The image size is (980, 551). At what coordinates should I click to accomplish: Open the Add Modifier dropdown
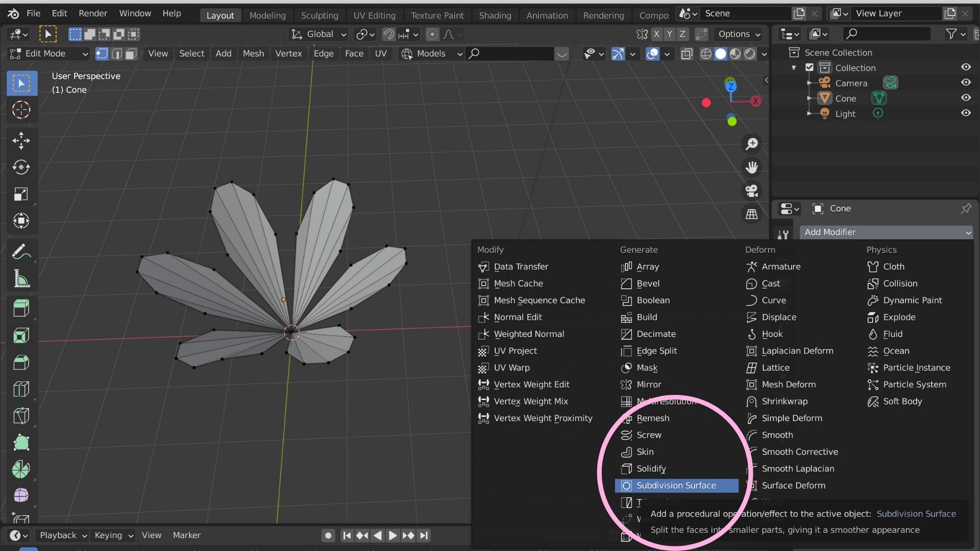coord(887,232)
